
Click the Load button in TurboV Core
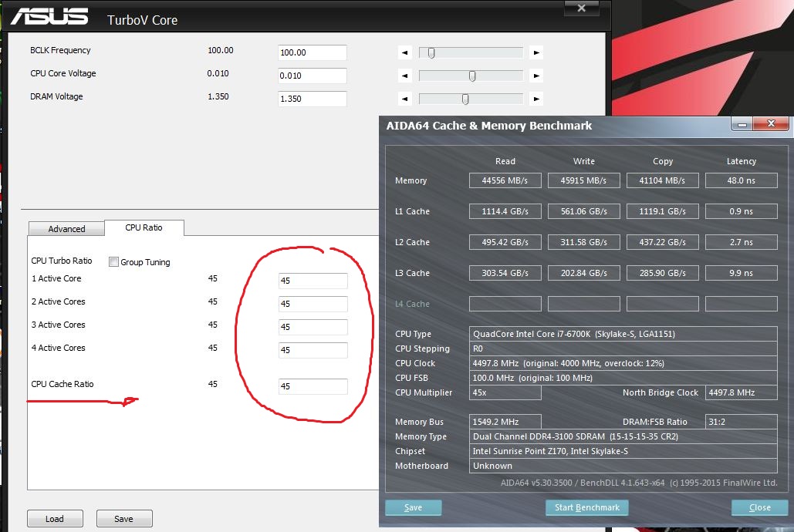tap(55, 519)
